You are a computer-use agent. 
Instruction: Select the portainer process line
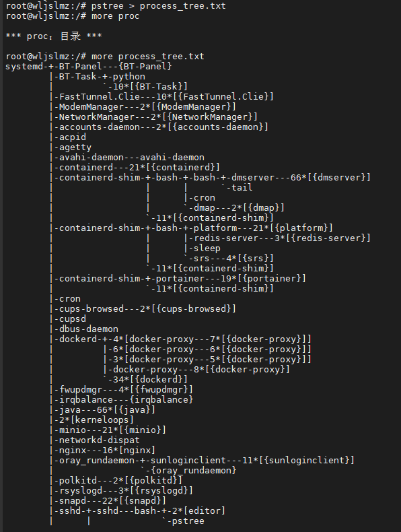(231, 279)
